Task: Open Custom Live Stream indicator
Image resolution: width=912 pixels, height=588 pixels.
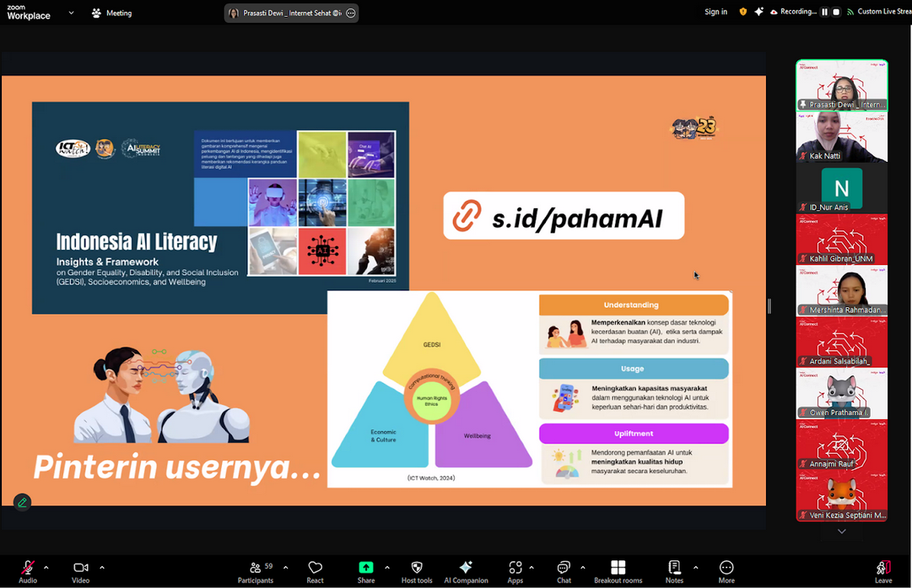Action: click(x=879, y=12)
